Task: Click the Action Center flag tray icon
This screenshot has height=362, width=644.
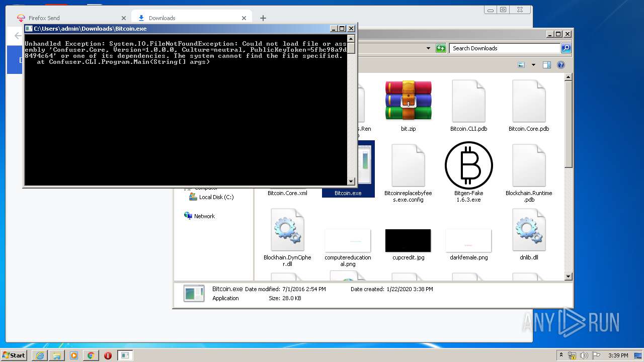Action: (x=596, y=355)
